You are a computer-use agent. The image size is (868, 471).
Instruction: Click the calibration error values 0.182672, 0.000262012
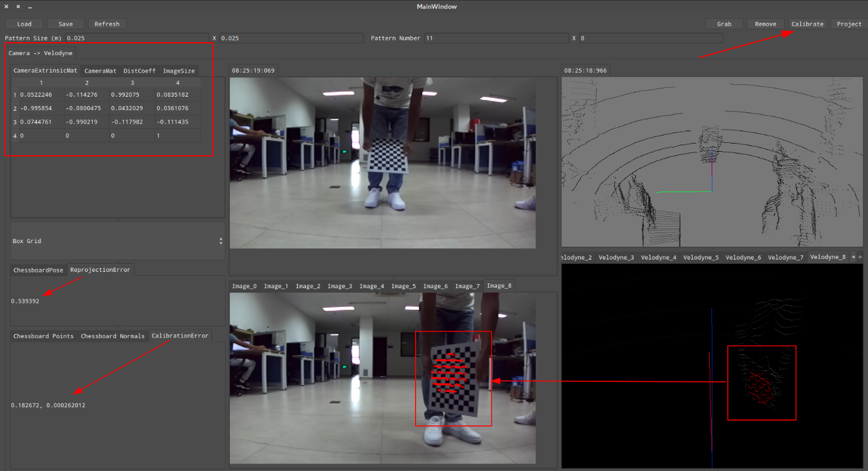pyautogui.click(x=48, y=405)
